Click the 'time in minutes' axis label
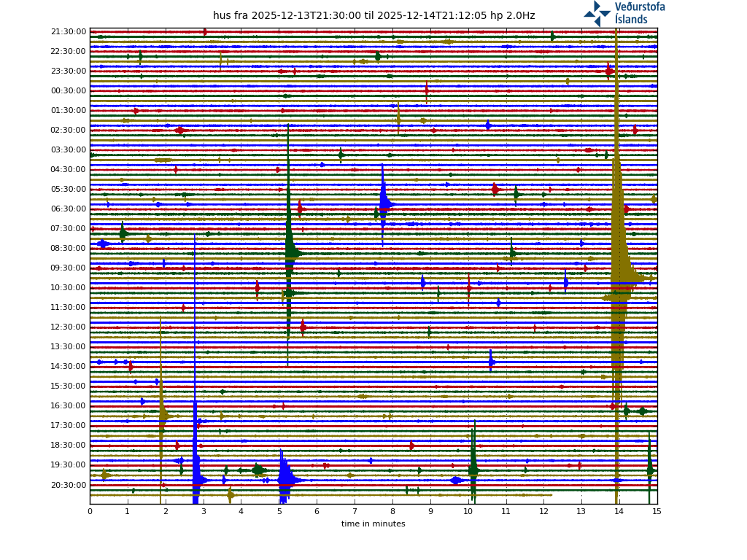This screenshot has height=560, width=747. point(373,524)
